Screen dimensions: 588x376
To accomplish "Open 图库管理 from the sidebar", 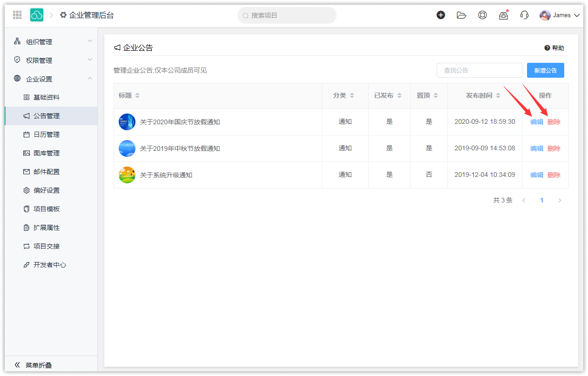I will pyautogui.click(x=47, y=153).
